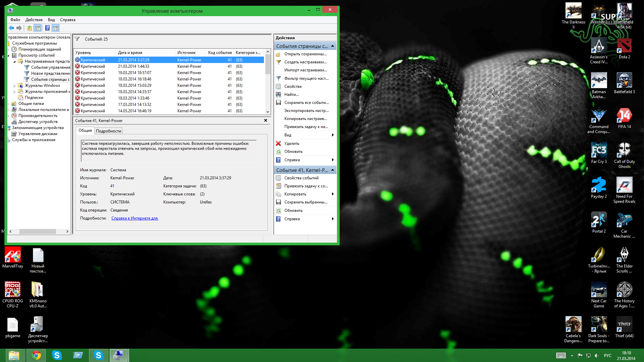This screenshot has width=644, height=362.
Task: Click the blue Back arrow in the toolbar
Action: 11,28
